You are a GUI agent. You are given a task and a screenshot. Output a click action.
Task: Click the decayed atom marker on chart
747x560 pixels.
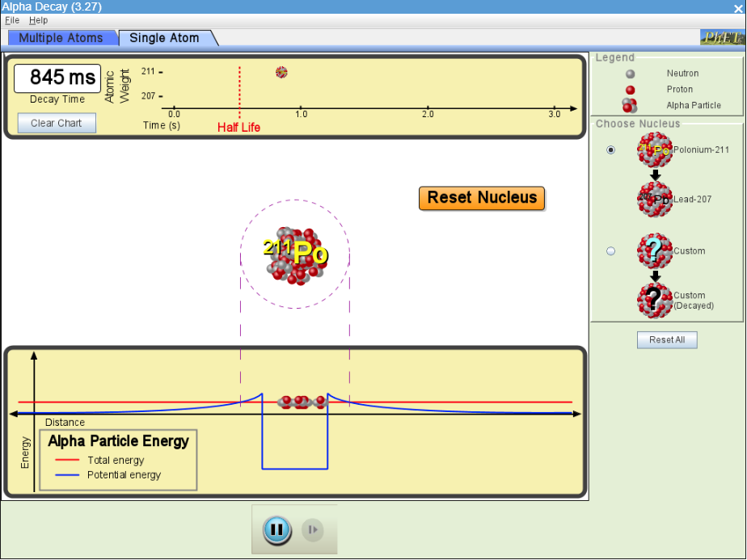281,72
